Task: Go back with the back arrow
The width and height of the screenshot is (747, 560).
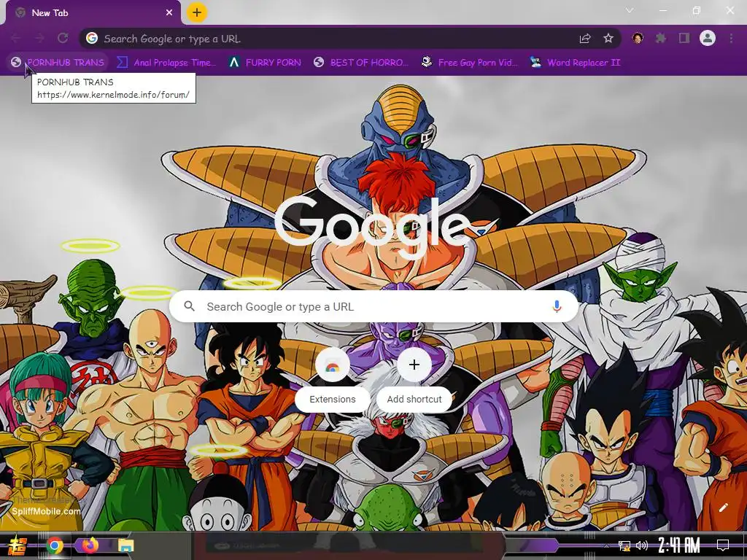Action: coord(16,38)
